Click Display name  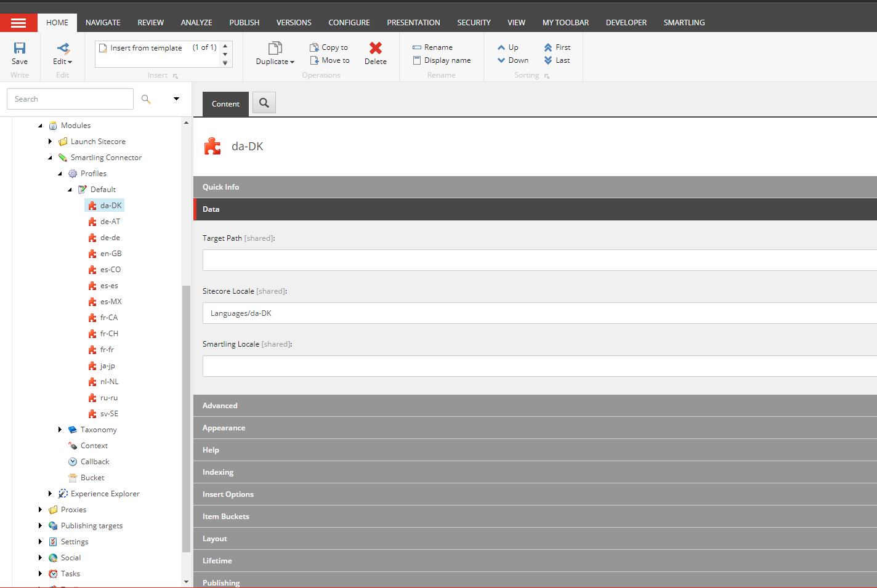click(442, 60)
